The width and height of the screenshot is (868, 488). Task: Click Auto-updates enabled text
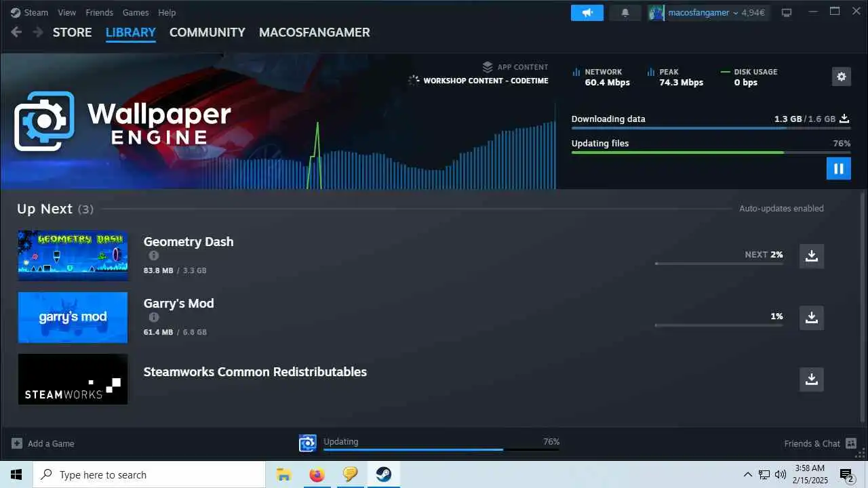(781, 209)
